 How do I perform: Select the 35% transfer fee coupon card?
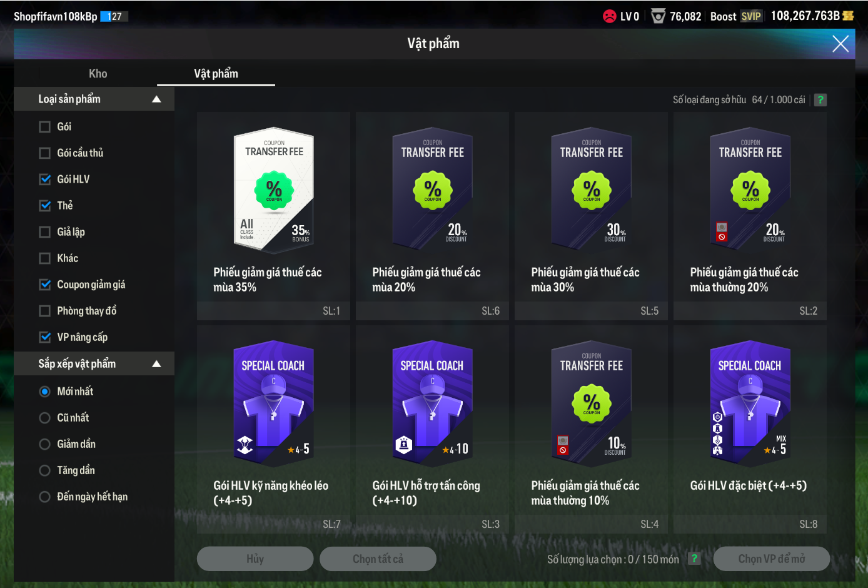[x=274, y=216]
